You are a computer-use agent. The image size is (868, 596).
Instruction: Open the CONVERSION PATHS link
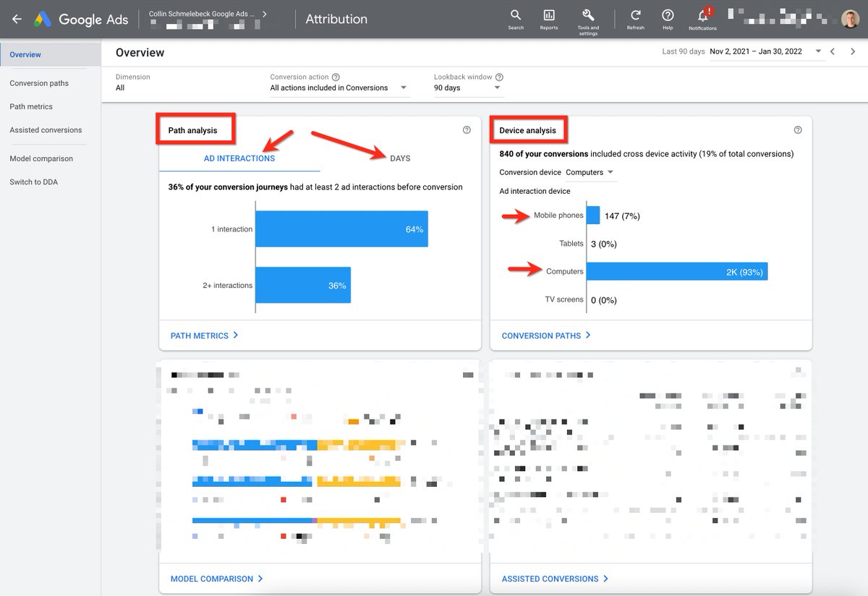click(x=546, y=336)
